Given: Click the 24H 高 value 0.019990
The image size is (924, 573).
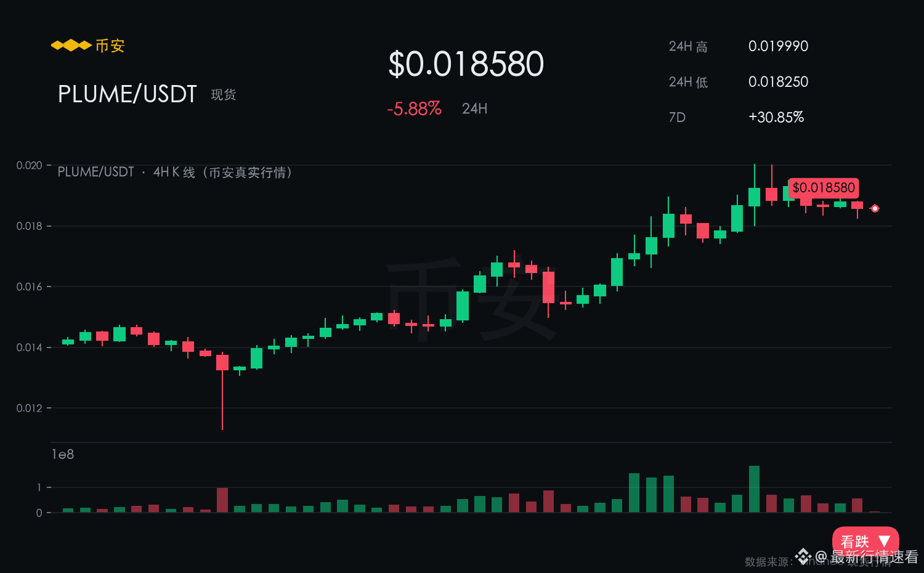Looking at the screenshot, I should pos(778,46).
